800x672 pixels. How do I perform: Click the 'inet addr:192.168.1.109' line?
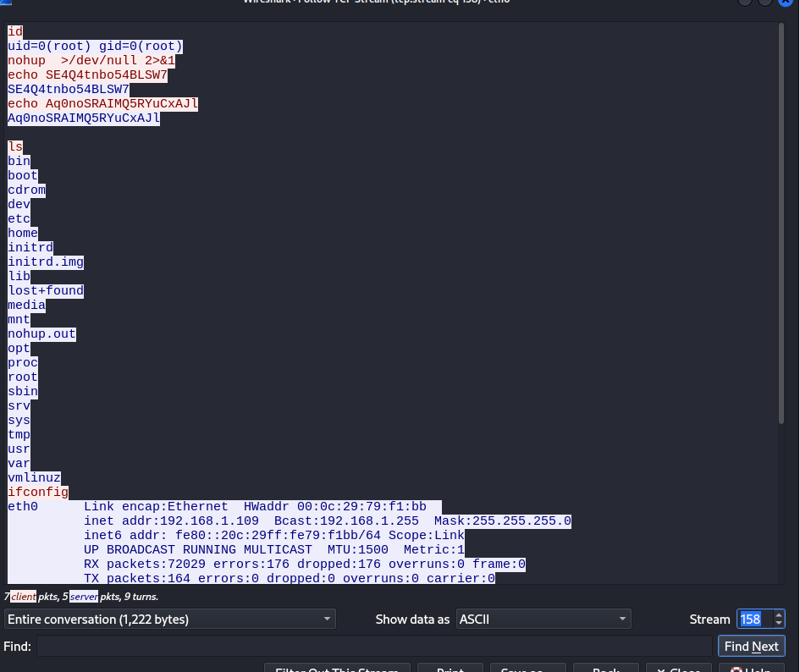[328, 521]
